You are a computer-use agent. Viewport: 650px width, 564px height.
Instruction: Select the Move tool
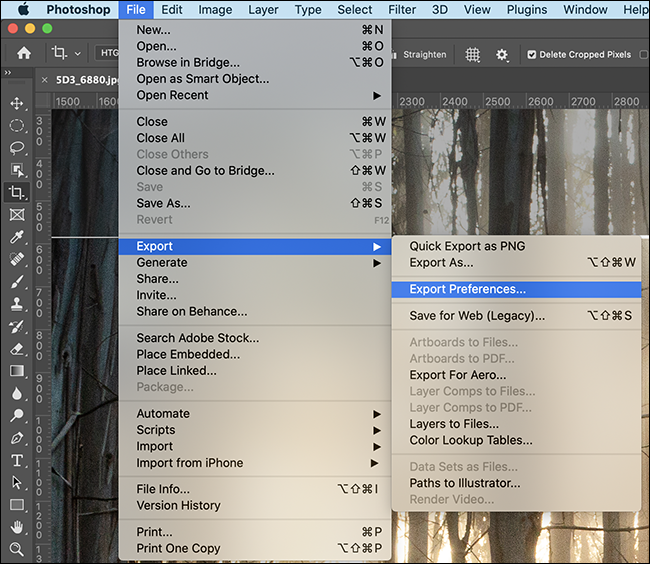[17, 103]
